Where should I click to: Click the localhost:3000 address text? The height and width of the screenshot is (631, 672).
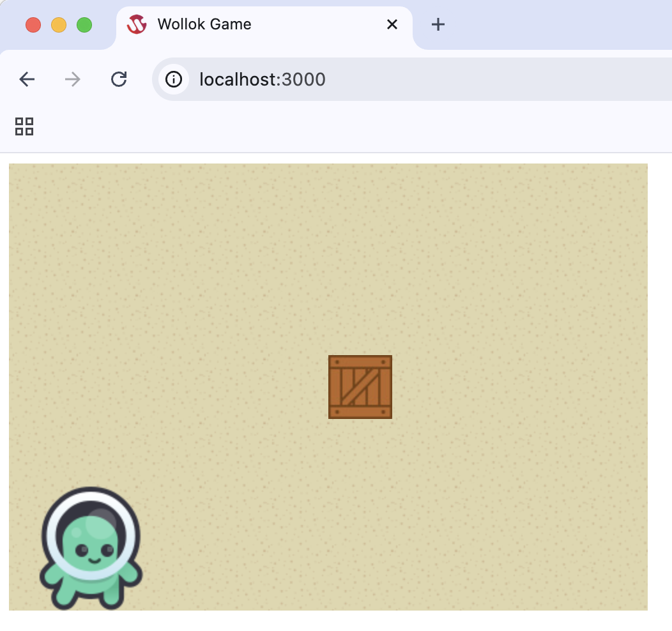262,79
